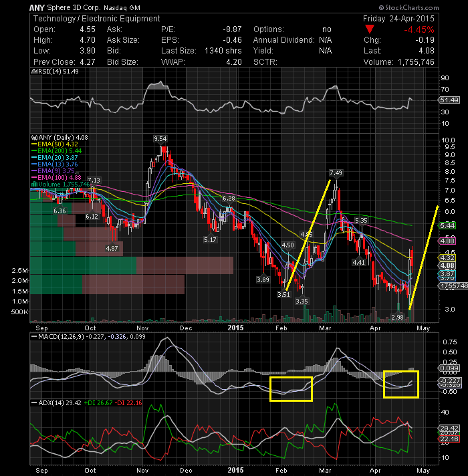Click the Open value 4.55
This screenshot has height=476, width=468.
tap(88, 29)
